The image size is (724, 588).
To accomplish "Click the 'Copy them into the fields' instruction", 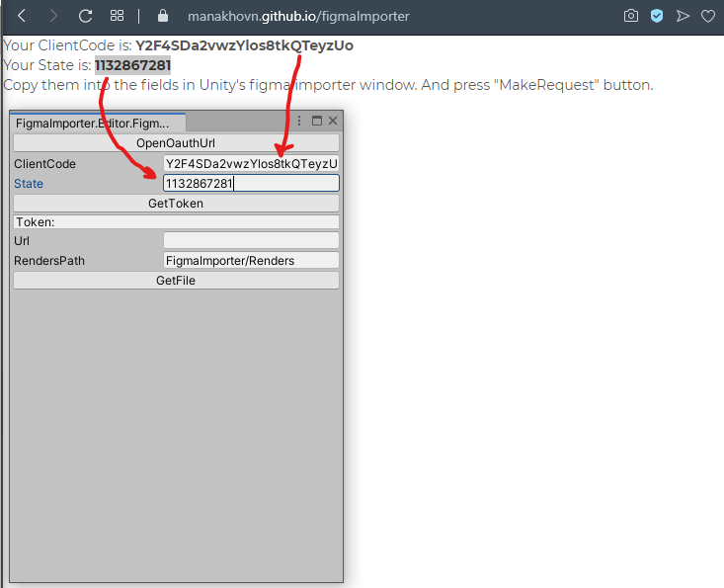I will [x=328, y=85].
